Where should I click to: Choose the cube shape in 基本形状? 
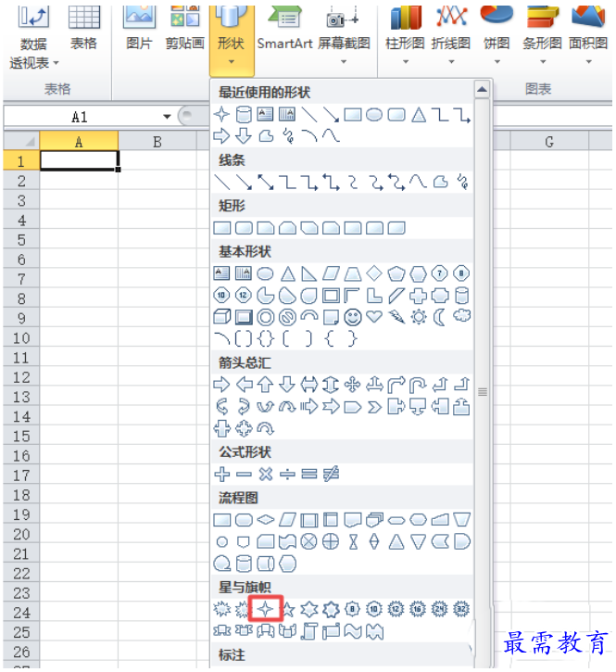click(x=222, y=317)
